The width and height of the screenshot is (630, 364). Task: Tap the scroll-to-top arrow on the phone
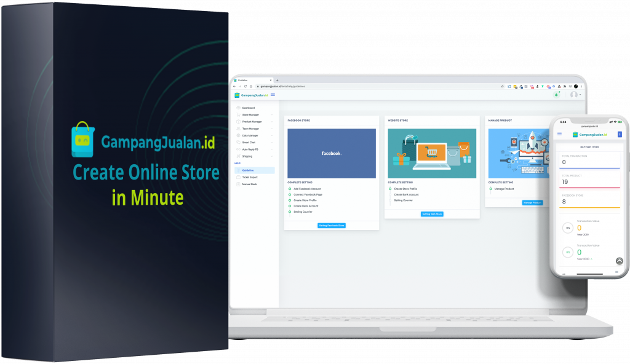(619, 261)
